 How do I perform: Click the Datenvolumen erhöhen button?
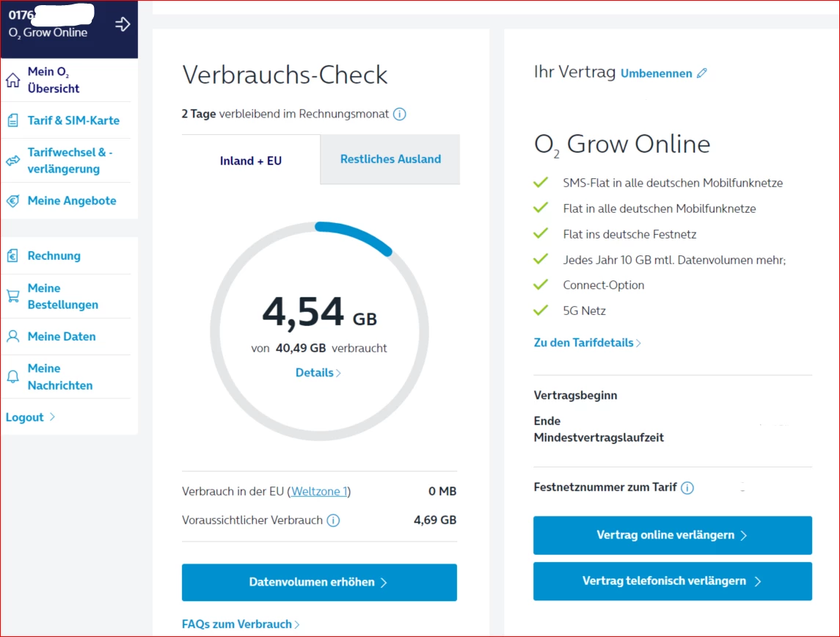[x=319, y=582]
